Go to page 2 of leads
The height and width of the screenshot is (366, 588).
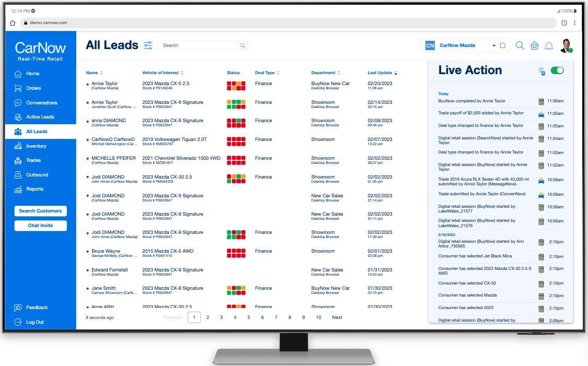[x=207, y=317]
